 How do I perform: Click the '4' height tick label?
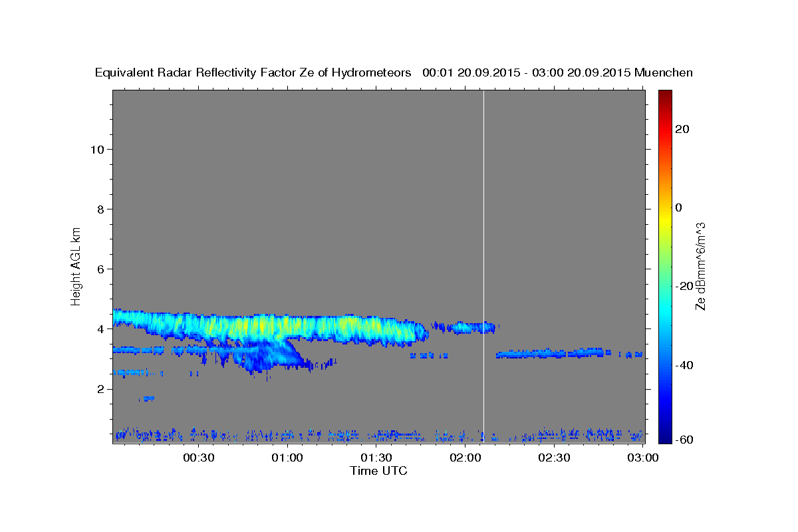point(100,329)
